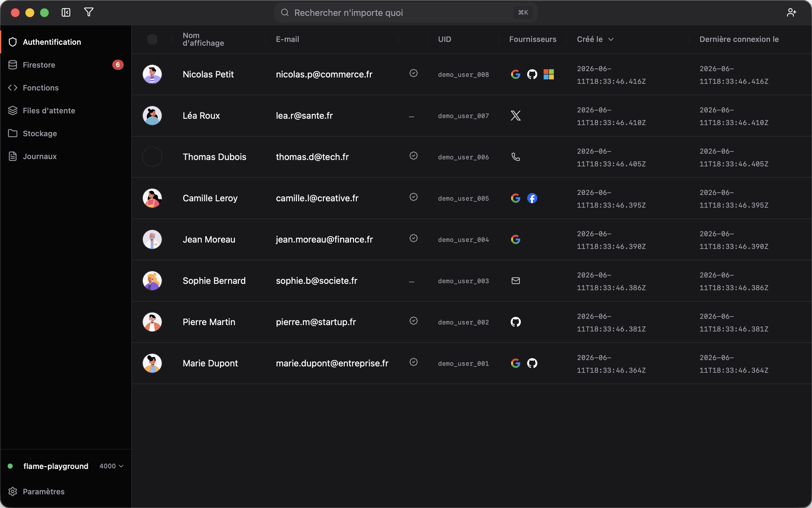Image resolution: width=812 pixels, height=508 pixels.
Task: Open Files d'attente in sidebar
Action: tap(66, 110)
